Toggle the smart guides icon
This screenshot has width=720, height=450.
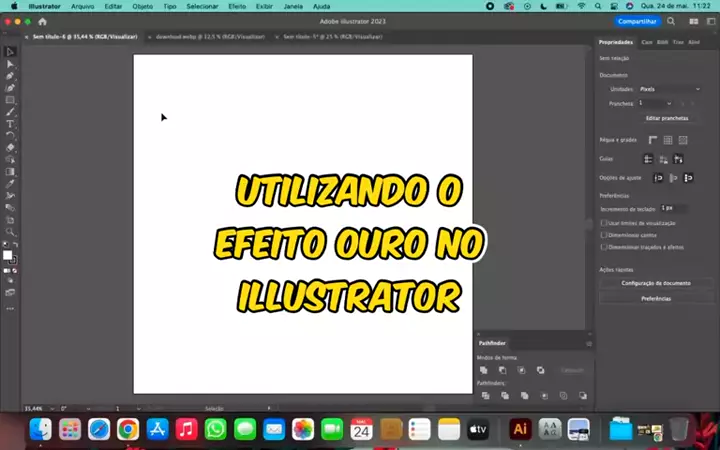(x=678, y=159)
